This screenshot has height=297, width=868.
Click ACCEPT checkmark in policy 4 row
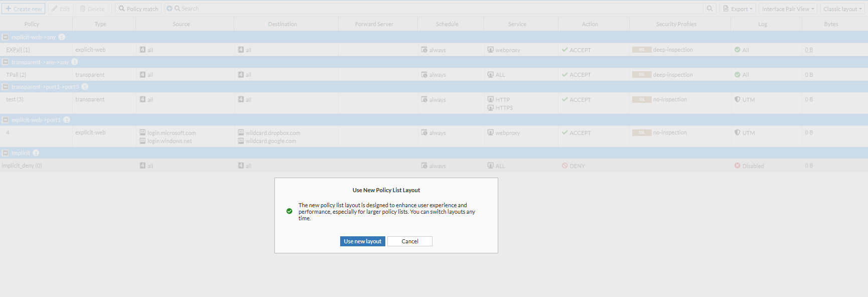click(565, 132)
